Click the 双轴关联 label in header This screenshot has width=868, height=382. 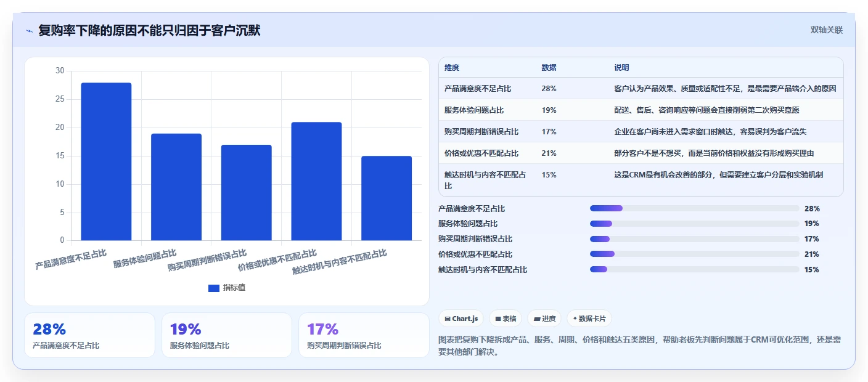pos(826,30)
